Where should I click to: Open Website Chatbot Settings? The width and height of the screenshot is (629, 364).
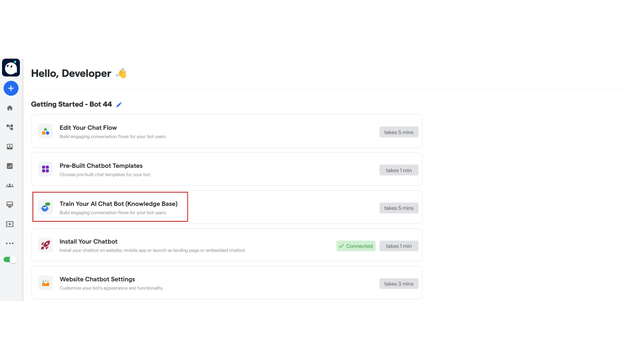point(97,279)
